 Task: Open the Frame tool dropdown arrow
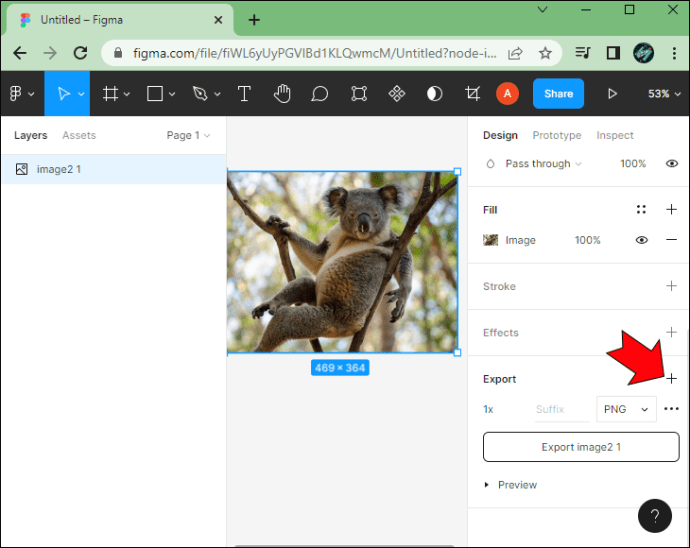coord(127,94)
